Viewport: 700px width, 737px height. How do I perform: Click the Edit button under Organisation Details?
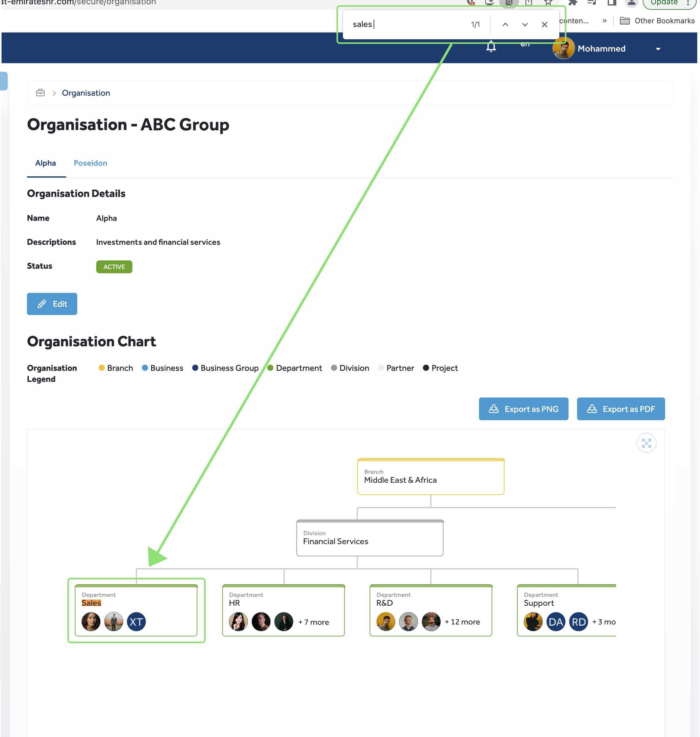[52, 304]
